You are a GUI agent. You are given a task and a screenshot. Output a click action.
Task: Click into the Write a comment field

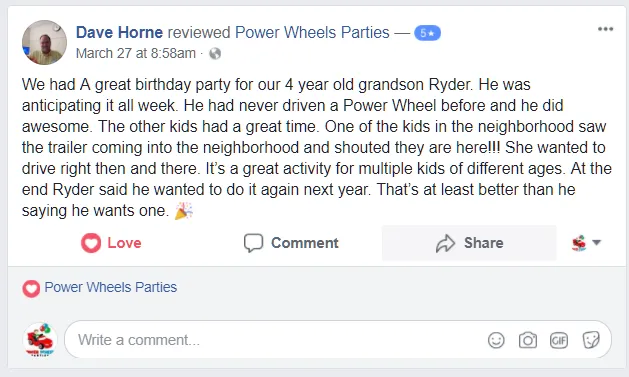338,340
